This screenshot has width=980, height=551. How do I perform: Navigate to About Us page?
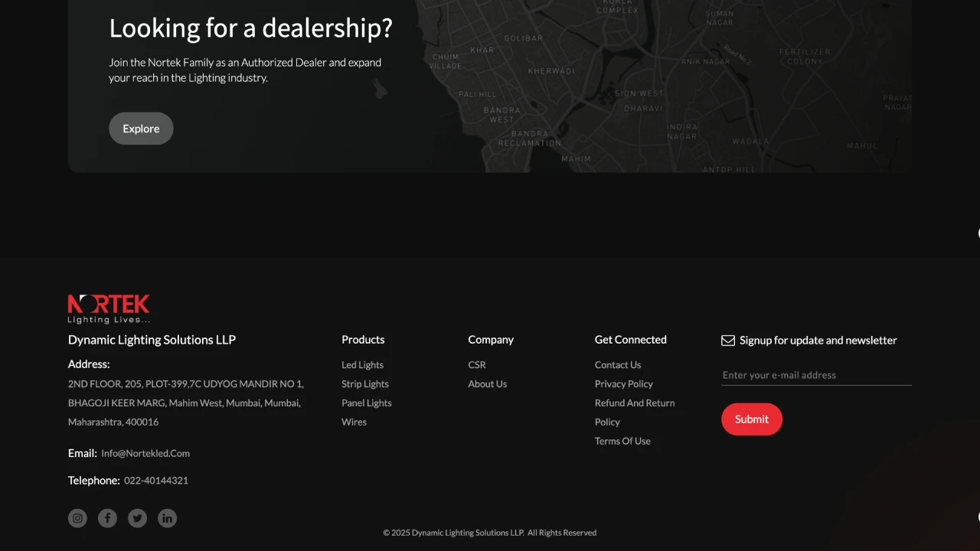(487, 384)
